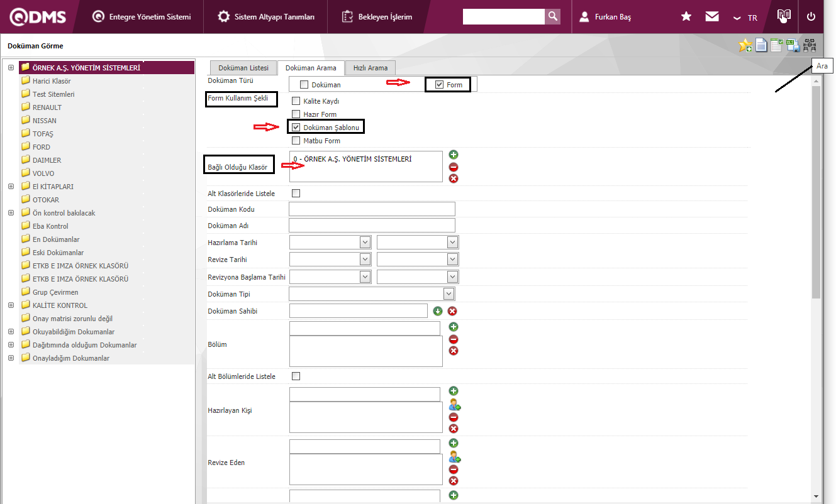Click the checklist table toolbar icon
The width and height of the screenshot is (836, 504).
777,45
